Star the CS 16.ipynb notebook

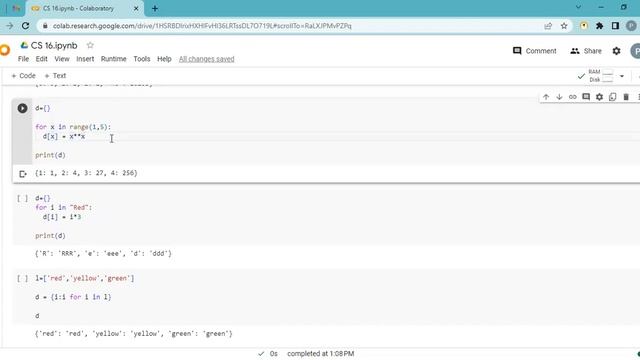coord(90,45)
